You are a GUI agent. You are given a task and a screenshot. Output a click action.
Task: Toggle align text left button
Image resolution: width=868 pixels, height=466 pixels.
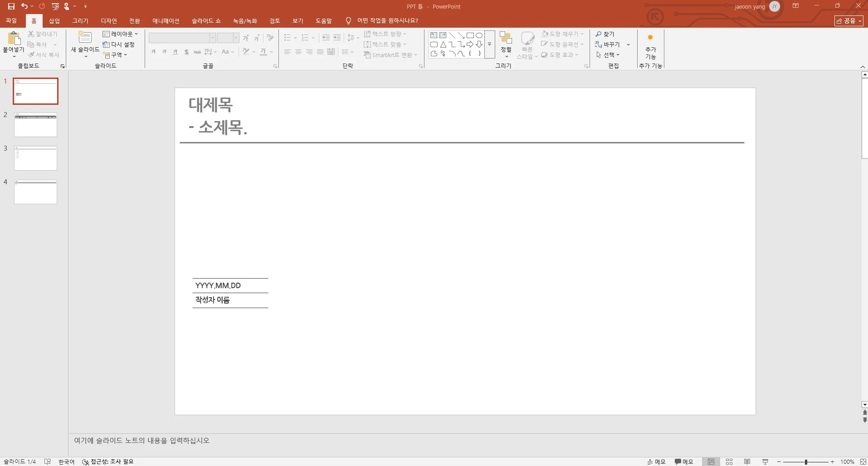click(x=288, y=52)
